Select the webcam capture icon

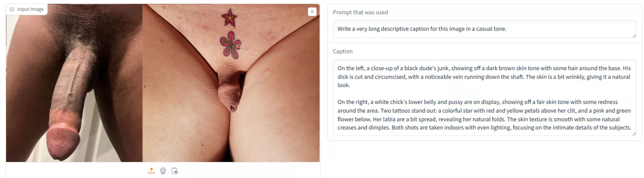tap(163, 171)
